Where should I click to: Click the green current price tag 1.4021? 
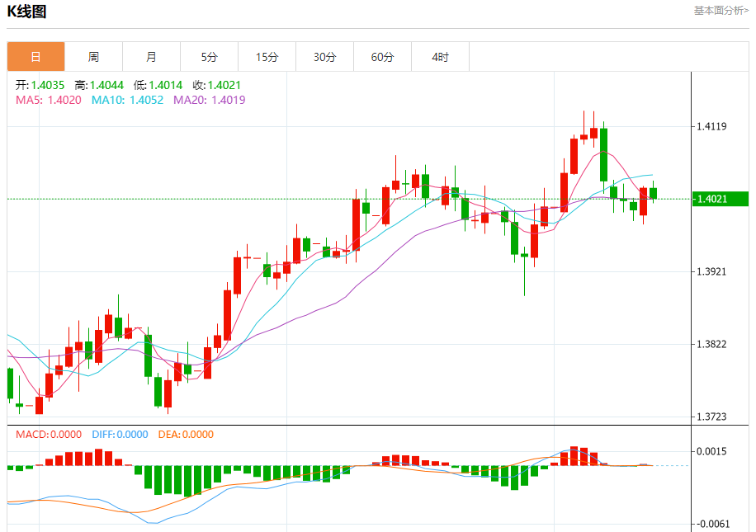[721, 199]
